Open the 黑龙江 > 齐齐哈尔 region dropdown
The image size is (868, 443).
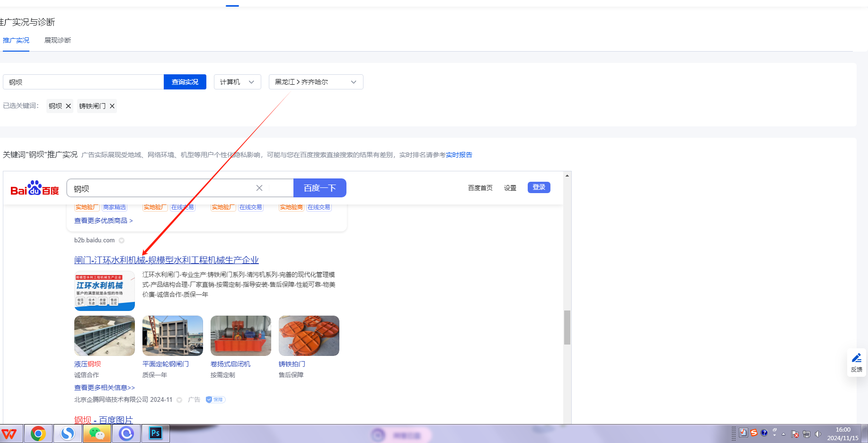[x=316, y=82]
